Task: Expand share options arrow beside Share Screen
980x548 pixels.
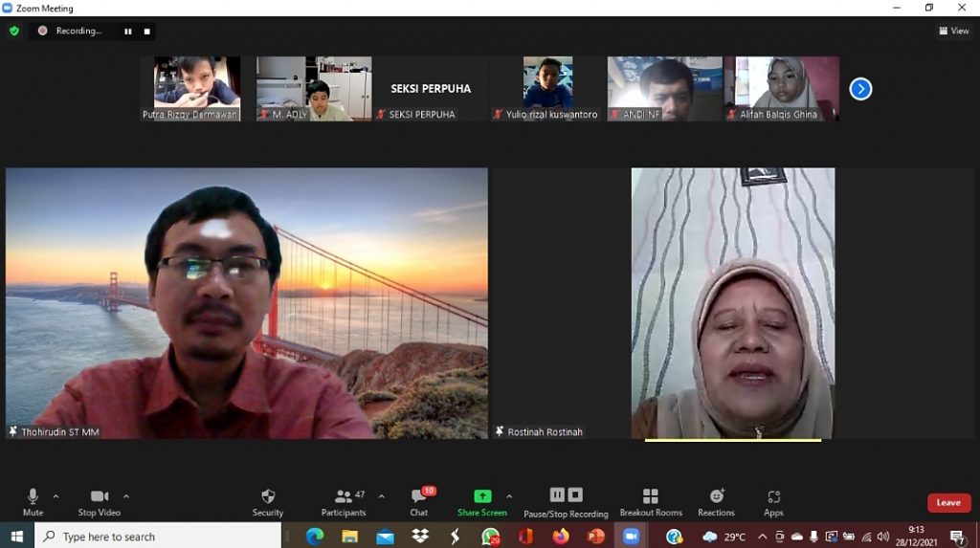Action: [x=509, y=496]
